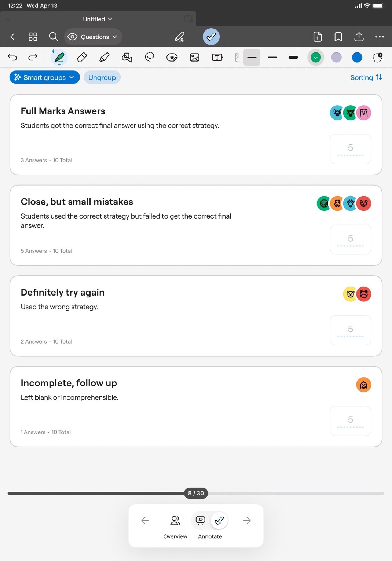Image resolution: width=392 pixels, height=561 pixels.
Task: Insert an image with the picture tool
Action: (x=194, y=58)
